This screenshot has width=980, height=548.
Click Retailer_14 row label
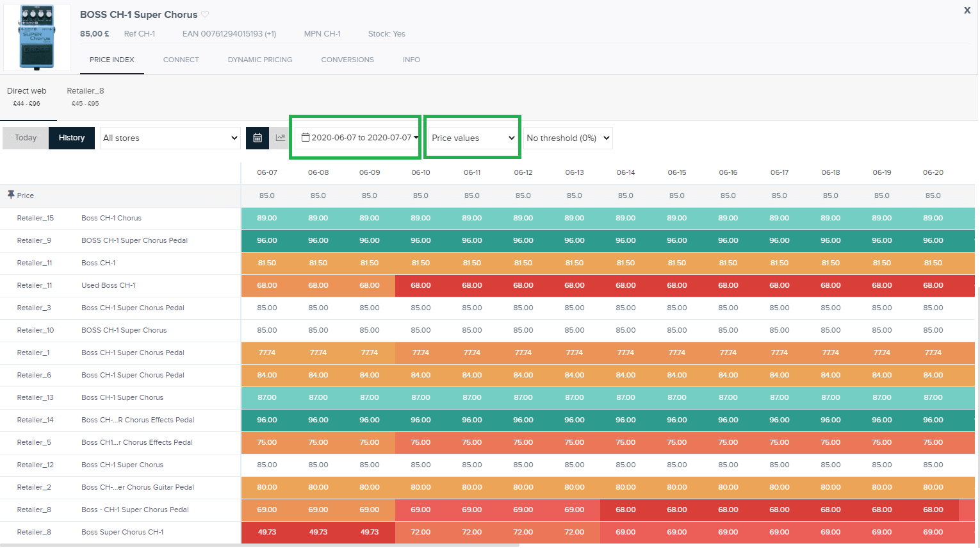tap(35, 420)
